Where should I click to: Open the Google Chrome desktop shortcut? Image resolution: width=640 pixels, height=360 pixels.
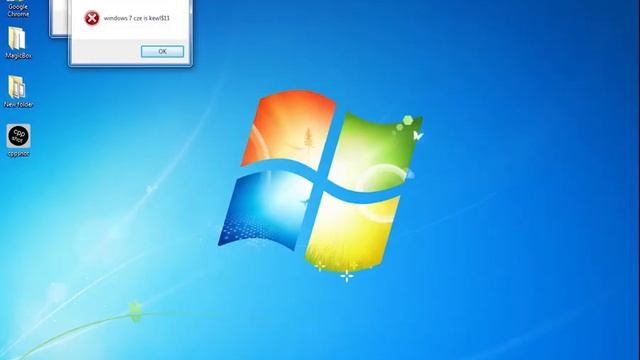18,8
